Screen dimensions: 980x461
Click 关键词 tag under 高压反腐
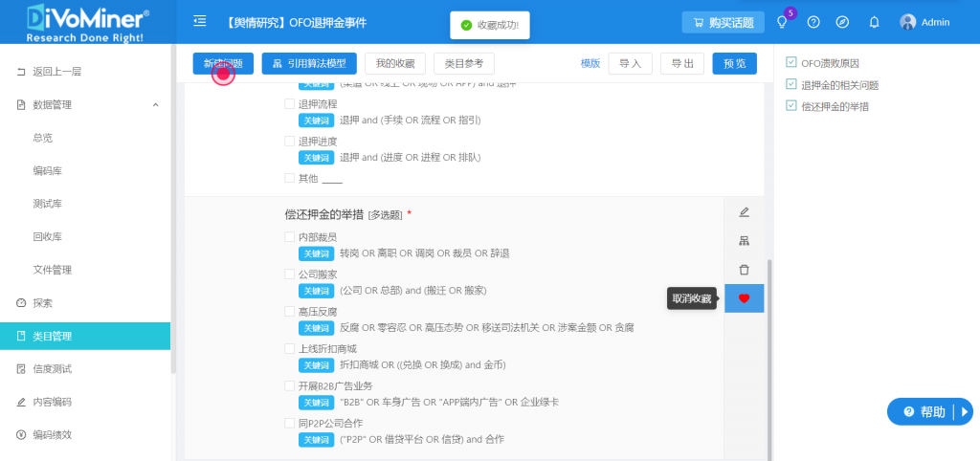coord(316,328)
